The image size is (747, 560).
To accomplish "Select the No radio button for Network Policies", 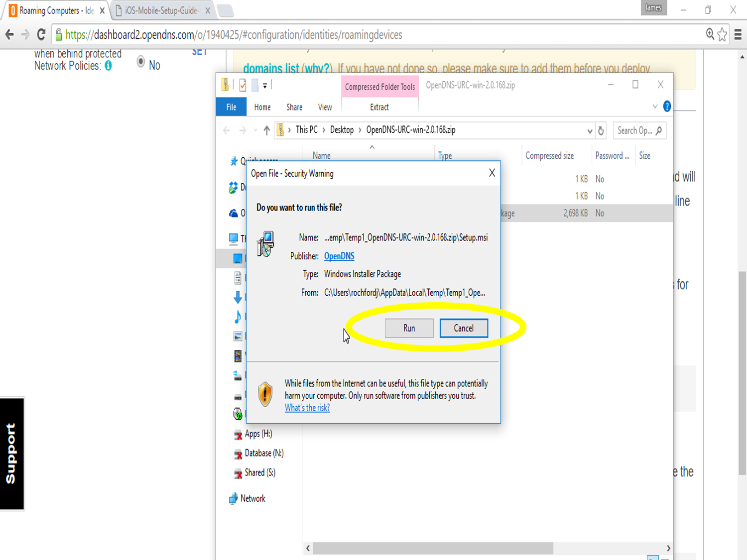I will 141,62.
